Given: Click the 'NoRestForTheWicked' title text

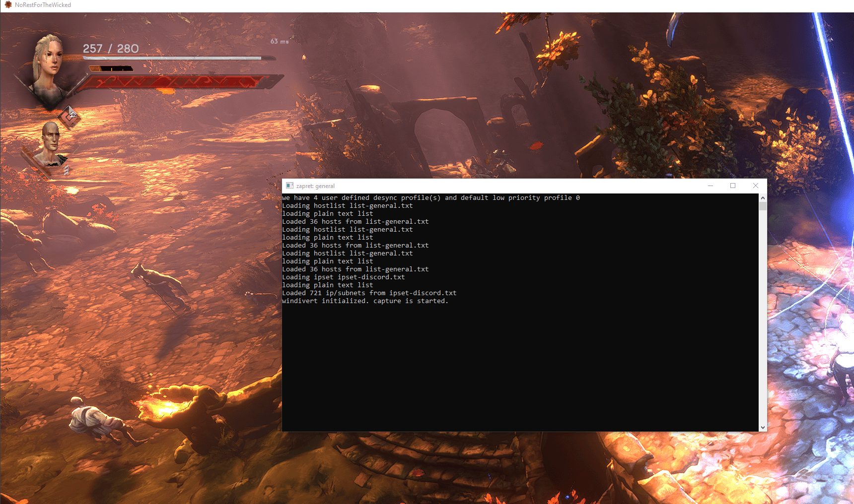Looking at the screenshot, I should click(43, 5).
